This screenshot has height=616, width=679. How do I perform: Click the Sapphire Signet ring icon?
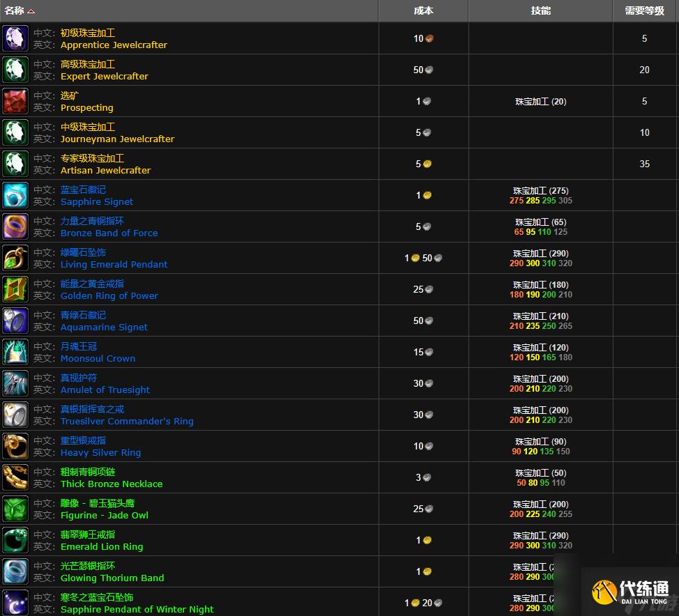coord(15,195)
